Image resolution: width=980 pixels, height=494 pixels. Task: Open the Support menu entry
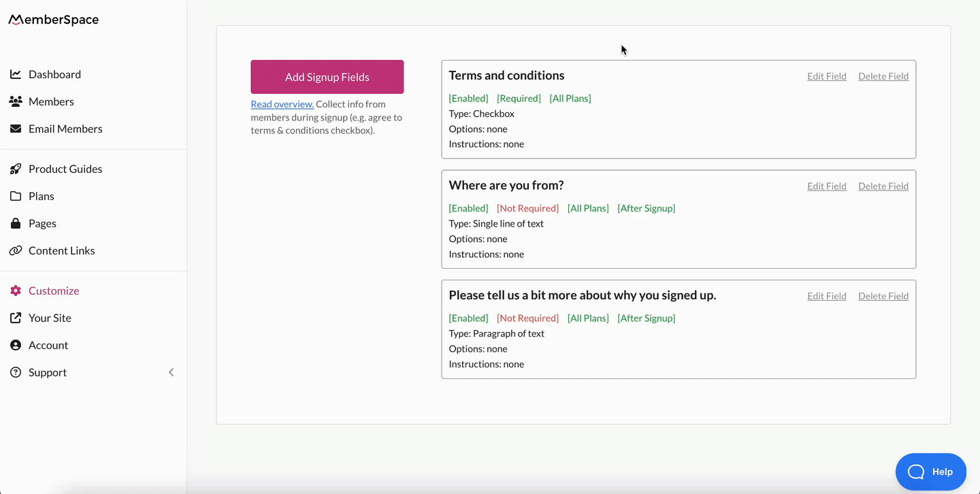[47, 372]
